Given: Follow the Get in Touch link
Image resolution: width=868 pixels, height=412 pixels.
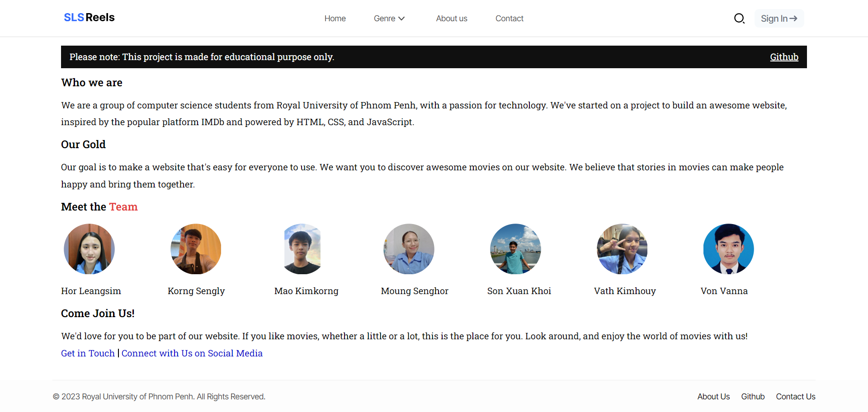Looking at the screenshot, I should click(88, 353).
